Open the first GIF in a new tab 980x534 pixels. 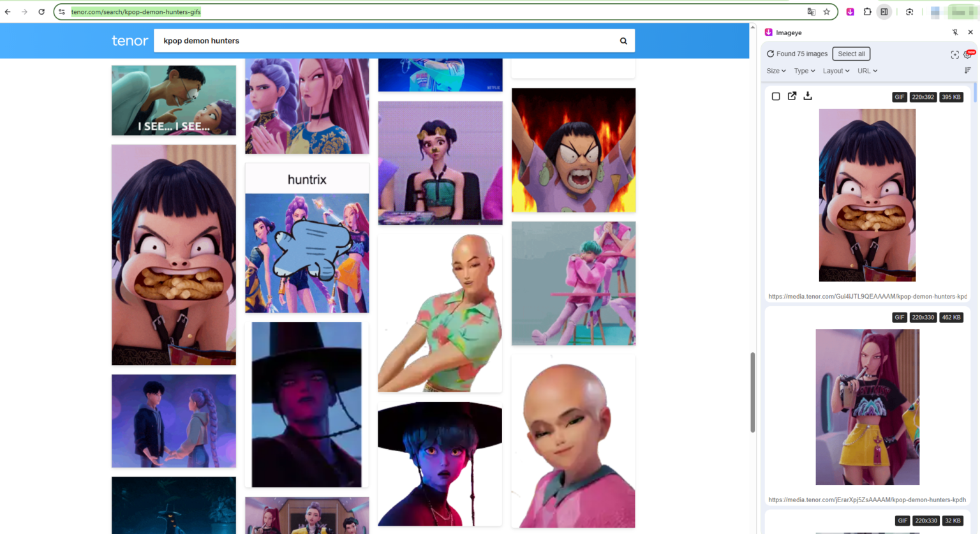pos(792,96)
